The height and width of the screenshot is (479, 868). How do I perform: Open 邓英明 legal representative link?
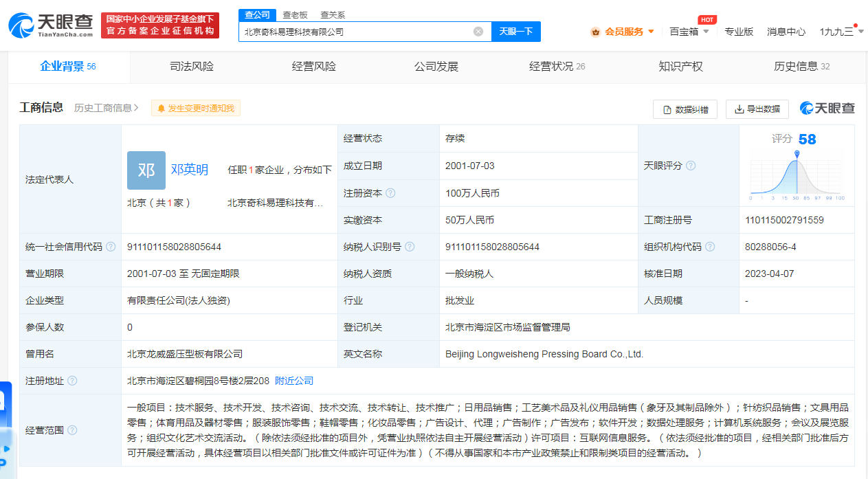(190, 170)
